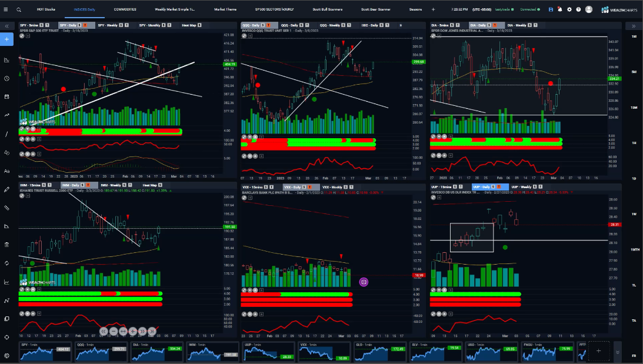Select the Aa text annotation tool
Viewport: 643px width, 364px height.
(x=6, y=171)
